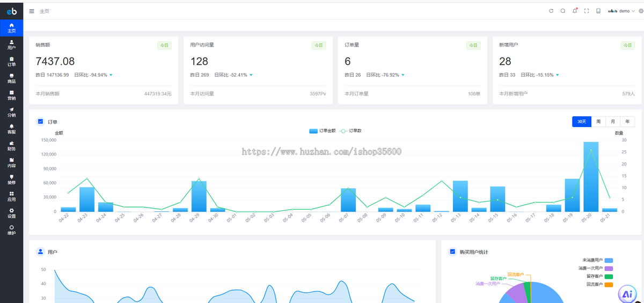This screenshot has width=644, height=303.
Task: Click the 05-13 order amount bar
Action: (460, 196)
